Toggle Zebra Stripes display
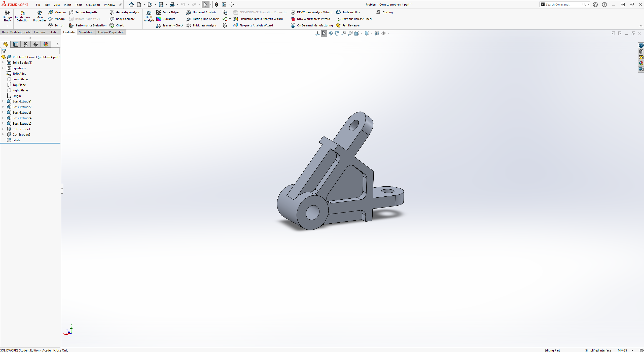This screenshot has width=644, height=352. point(168,12)
